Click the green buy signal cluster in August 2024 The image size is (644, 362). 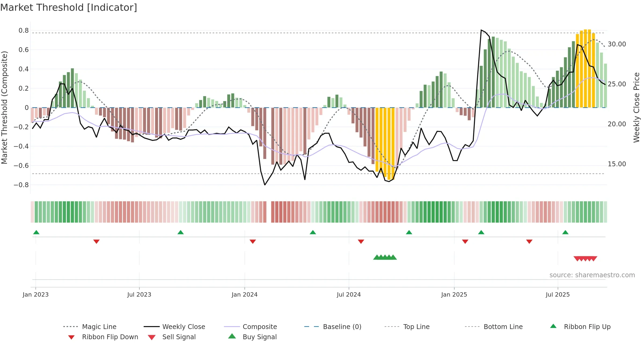click(385, 257)
